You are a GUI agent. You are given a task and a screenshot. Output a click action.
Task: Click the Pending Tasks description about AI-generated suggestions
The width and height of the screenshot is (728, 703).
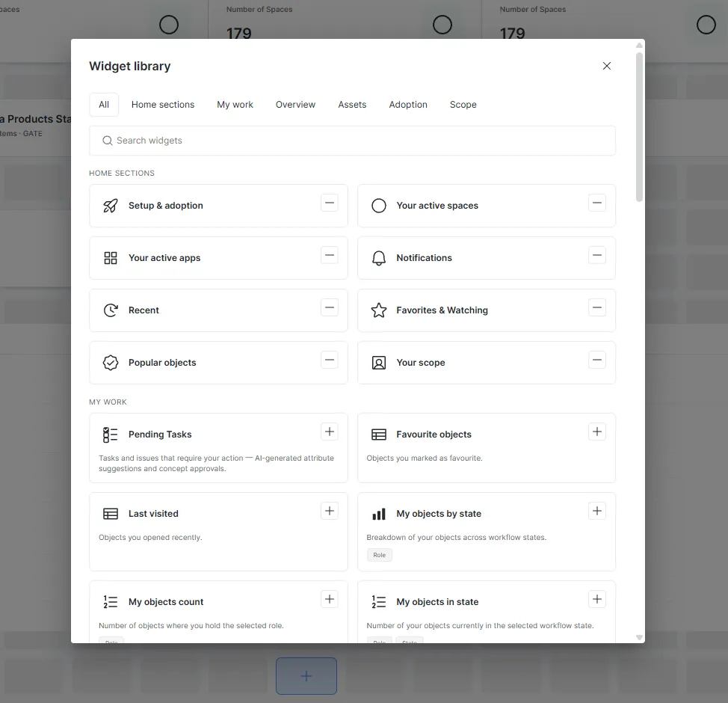(x=216, y=463)
